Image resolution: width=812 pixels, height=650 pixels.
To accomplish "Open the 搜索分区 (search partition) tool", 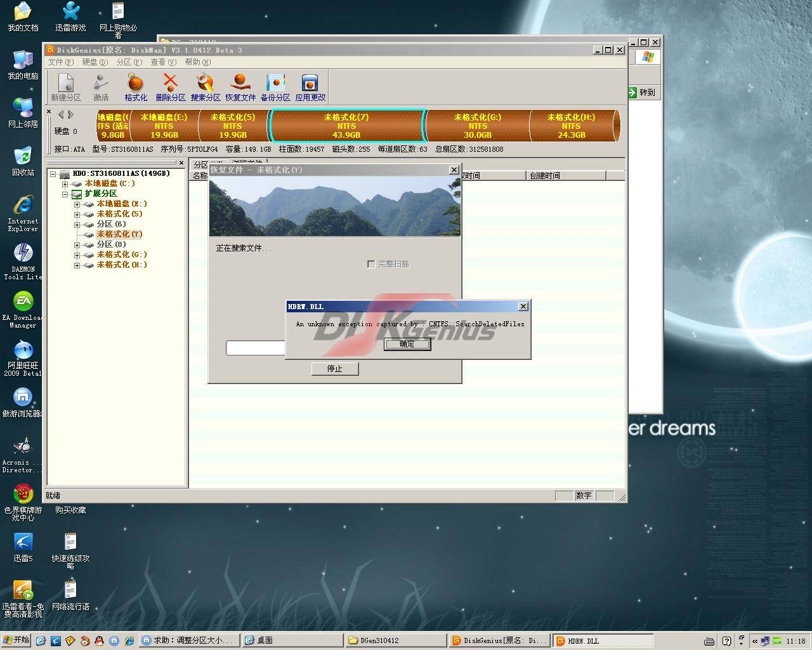I will [206, 87].
